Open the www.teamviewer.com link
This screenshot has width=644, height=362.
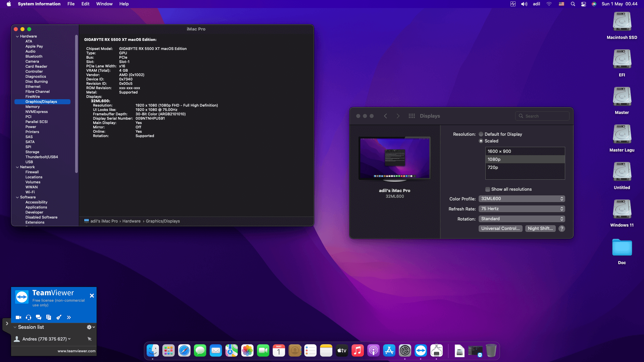pos(76,351)
